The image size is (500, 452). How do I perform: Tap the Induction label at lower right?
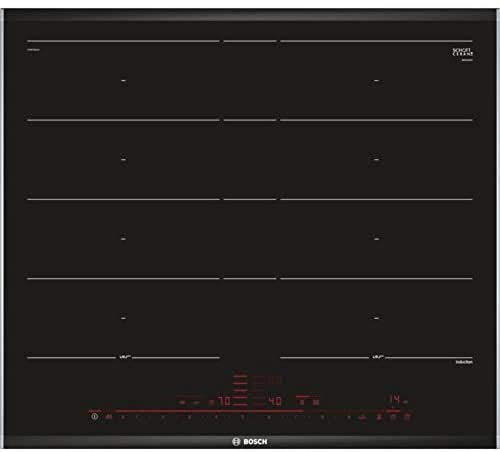[x=464, y=362]
